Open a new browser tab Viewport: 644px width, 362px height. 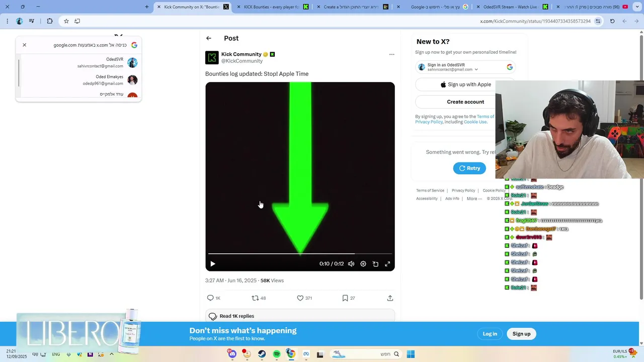[147, 7]
